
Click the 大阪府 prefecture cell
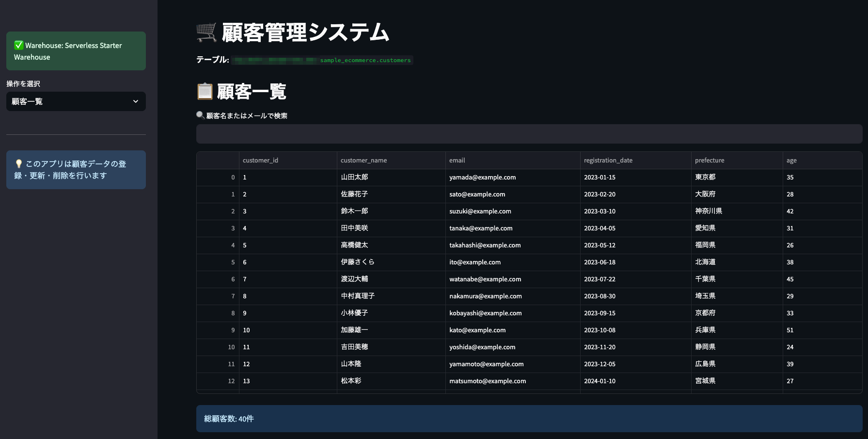coord(737,195)
